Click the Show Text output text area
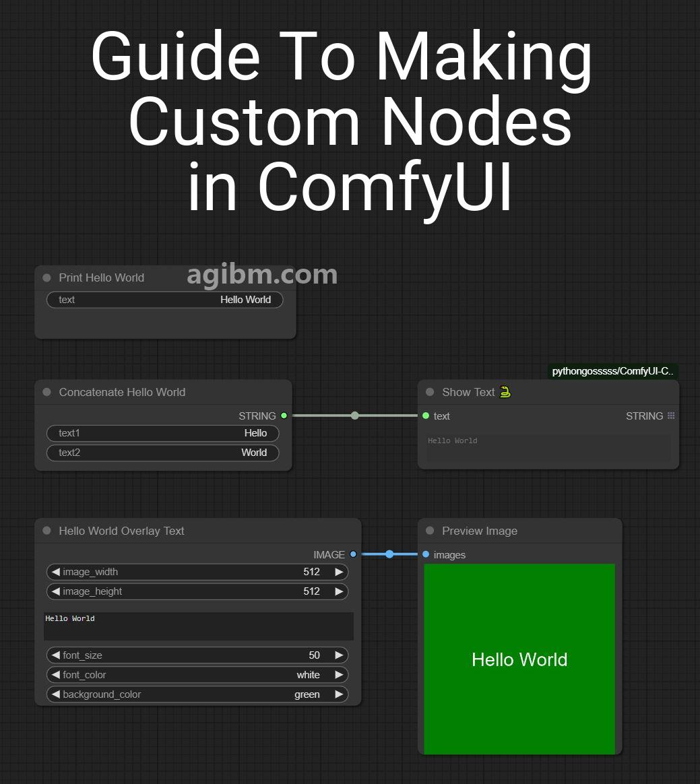 pyautogui.click(x=548, y=447)
